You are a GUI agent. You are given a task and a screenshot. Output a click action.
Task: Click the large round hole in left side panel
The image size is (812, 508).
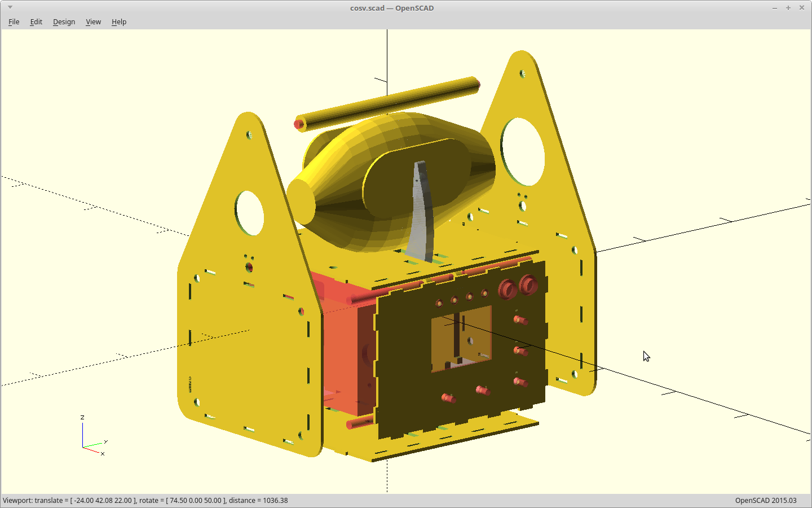(x=250, y=213)
